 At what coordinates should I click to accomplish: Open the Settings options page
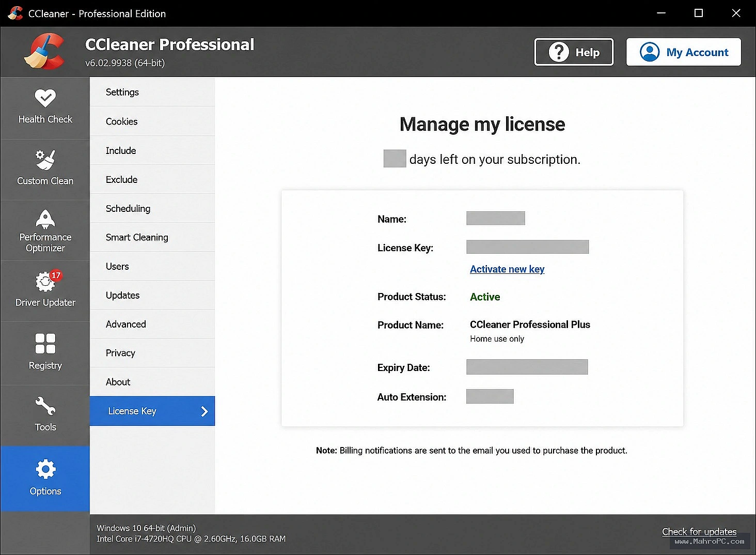(152, 92)
